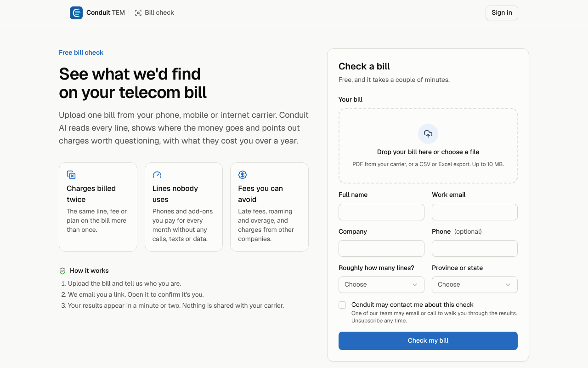
Task: Click the 'See what we'd find' headline
Action: 133,83
